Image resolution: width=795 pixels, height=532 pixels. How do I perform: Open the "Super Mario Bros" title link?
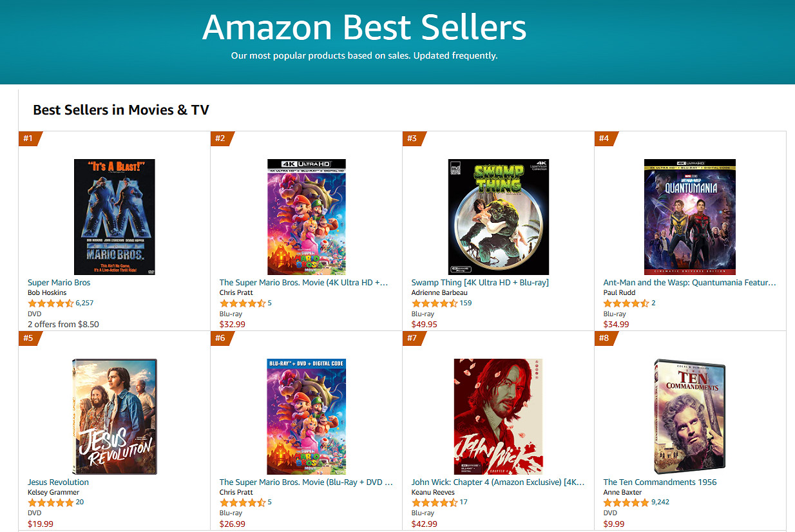click(x=59, y=283)
